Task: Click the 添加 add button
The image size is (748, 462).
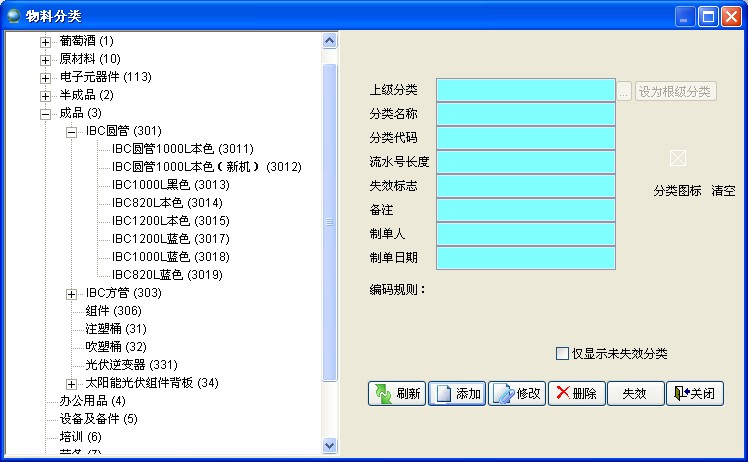Action: (457, 393)
